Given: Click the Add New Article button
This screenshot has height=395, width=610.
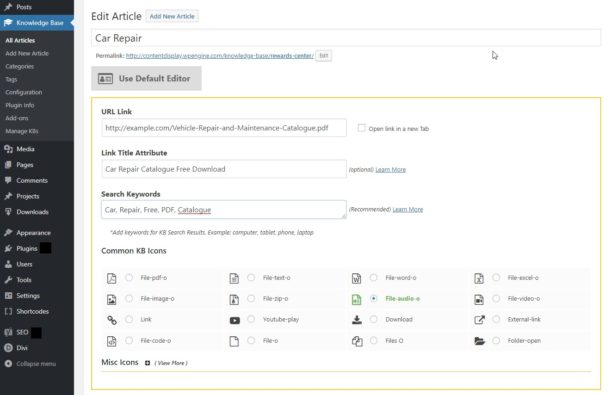Looking at the screenshot, I should [172, 16].
